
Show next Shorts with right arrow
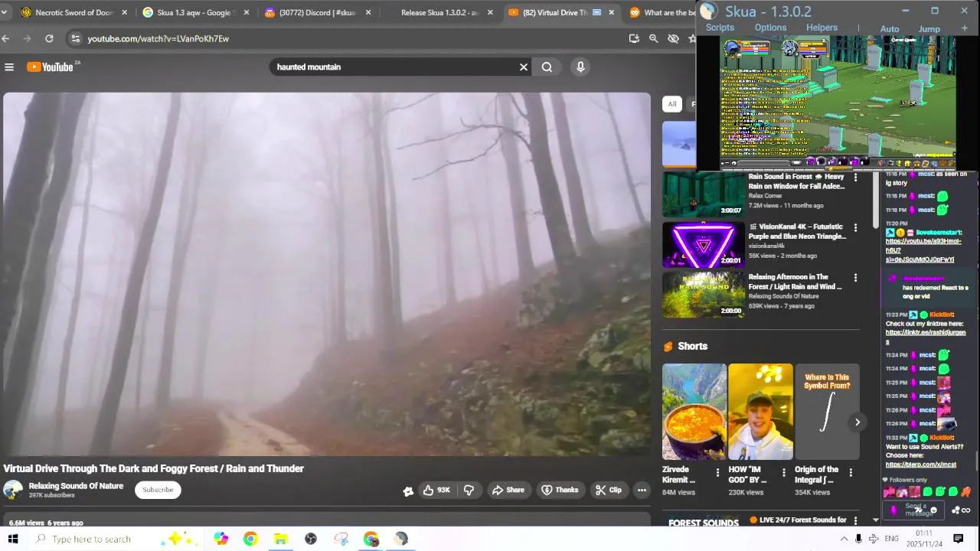pyautogui.click(x=857, y=422)
